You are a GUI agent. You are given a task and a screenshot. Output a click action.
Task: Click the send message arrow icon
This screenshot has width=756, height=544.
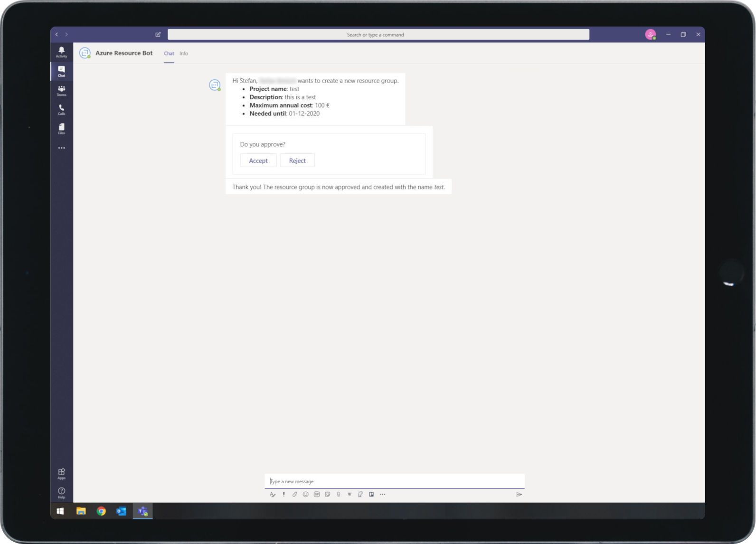pyautogui.click(x=519, y=494)
